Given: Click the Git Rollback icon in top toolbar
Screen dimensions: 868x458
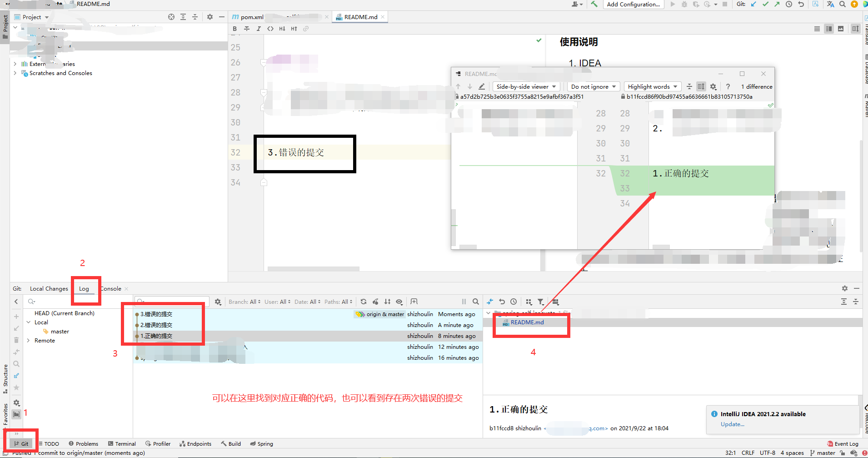Looking at the screenshot, I should [801, 4].
